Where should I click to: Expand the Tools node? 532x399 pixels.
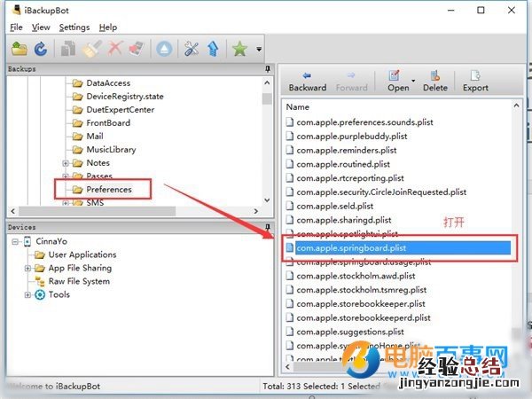(x=27, y=295)
